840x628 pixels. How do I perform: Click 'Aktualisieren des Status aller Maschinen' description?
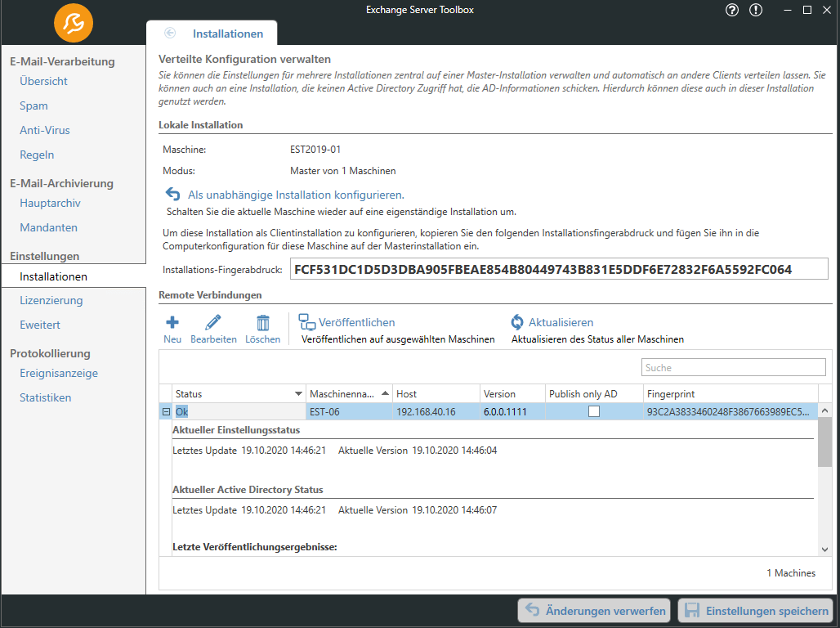[x=597, y=339]
